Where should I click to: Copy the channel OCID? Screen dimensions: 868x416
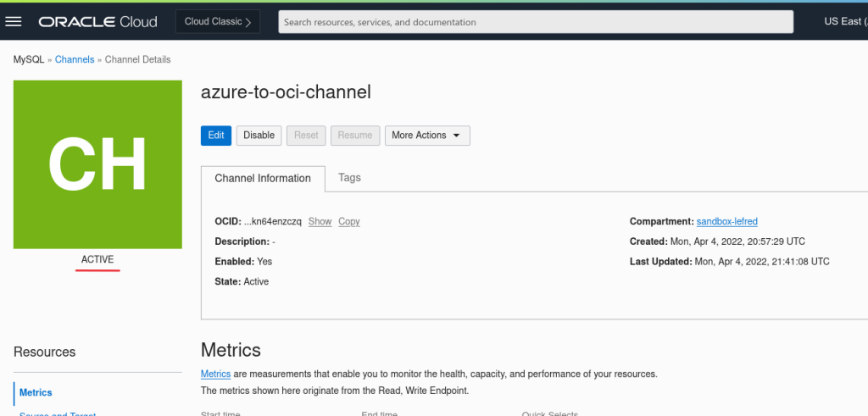pyautogui.click(x=348, y=222)
